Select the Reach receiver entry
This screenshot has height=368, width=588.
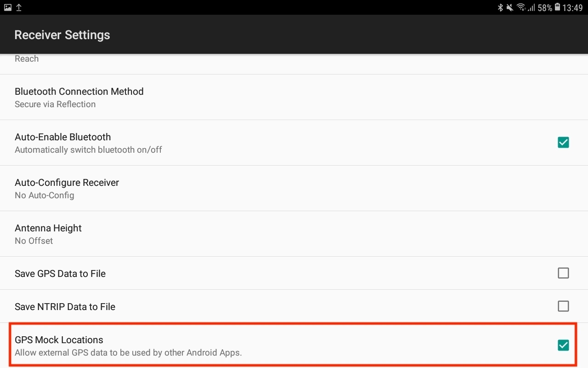click(x=27, y=59)
